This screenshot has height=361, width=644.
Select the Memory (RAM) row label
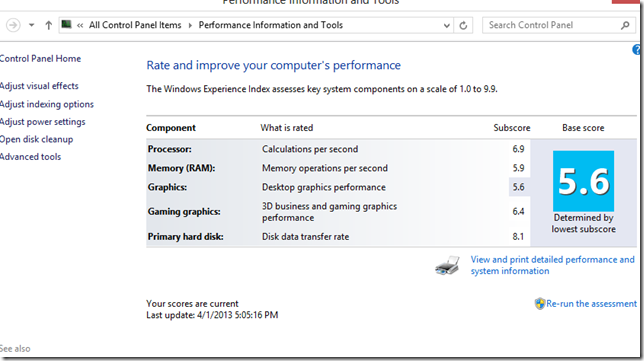181,168
